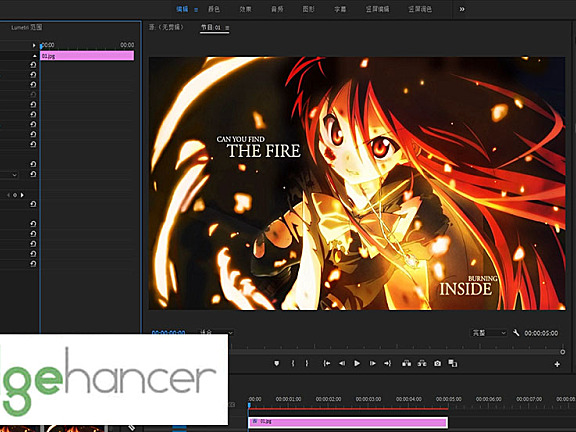Click the Program monitor video preview
Viewport: 576px width, 432px height.
[357, 183]
